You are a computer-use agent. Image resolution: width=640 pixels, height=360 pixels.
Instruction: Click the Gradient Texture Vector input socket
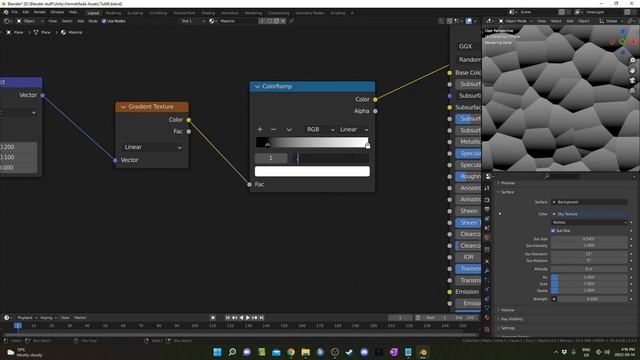[115, 160]
